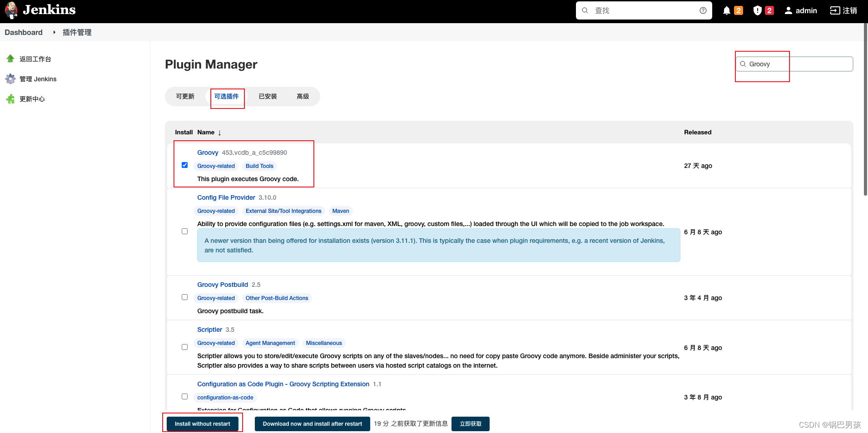Switch to the 可选插件 tab
This screenshot has width=868, height=433.
(x=227, y=96)
